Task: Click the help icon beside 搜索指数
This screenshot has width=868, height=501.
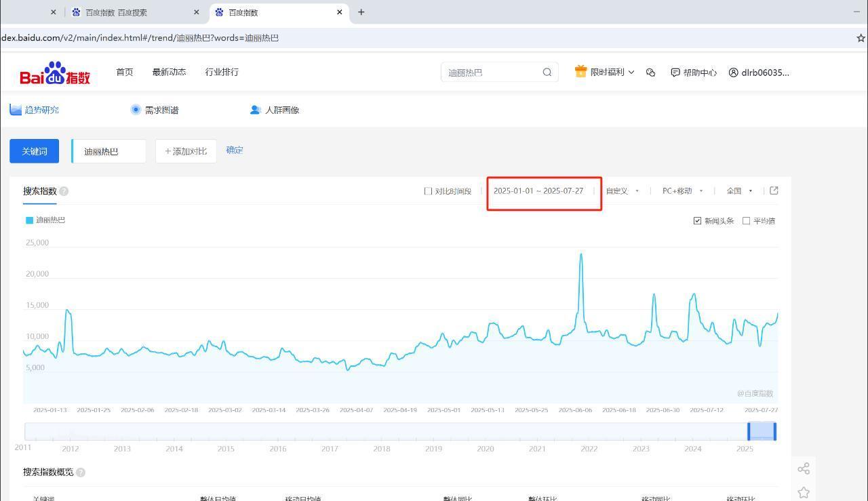Action: click(64, 191)
